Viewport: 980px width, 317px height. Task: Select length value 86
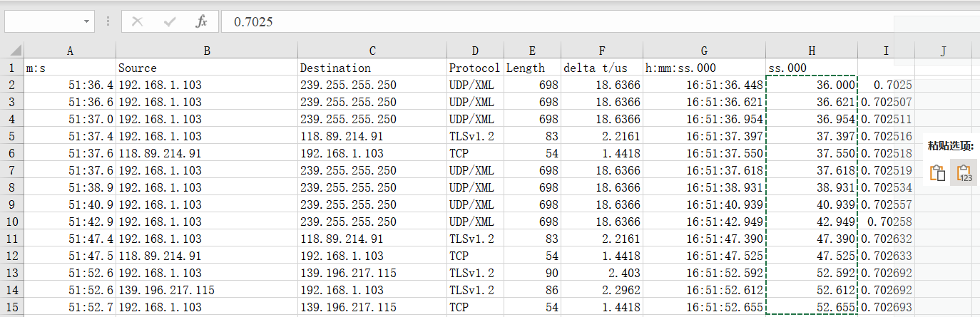coord(532,290)
